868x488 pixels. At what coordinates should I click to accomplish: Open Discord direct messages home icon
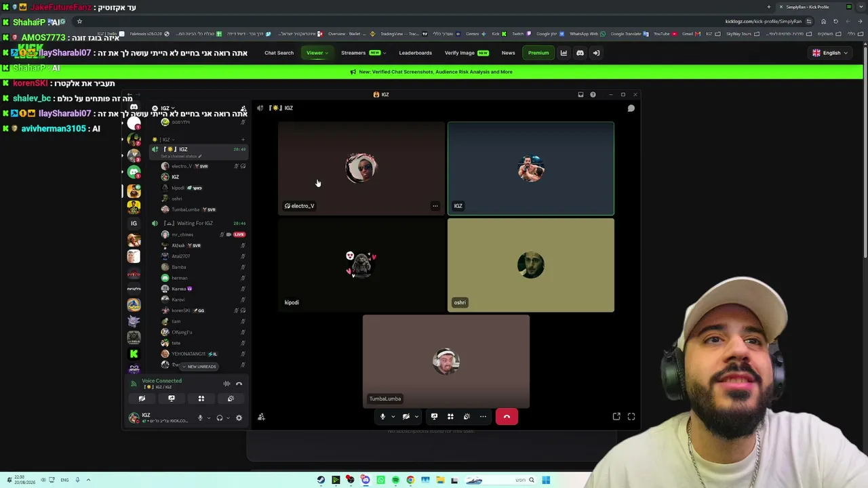(x=134, y=108)
